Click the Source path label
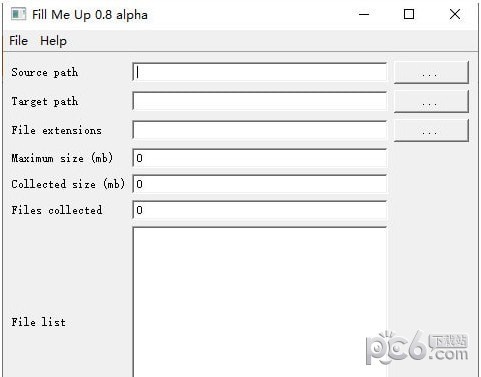 tap(45, 72)
